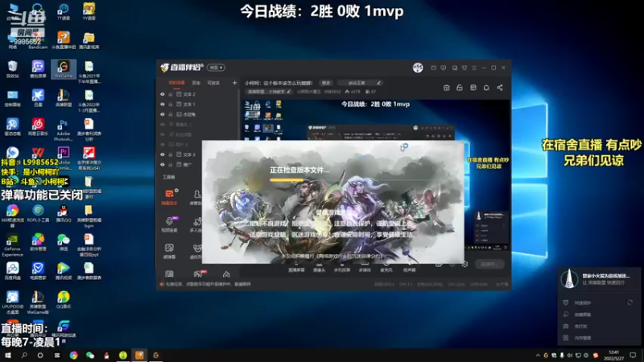The width and height of the screenshot is (644, 362).
Task: Select the 麦克风 audio button under preview
Action: [386, 268]
